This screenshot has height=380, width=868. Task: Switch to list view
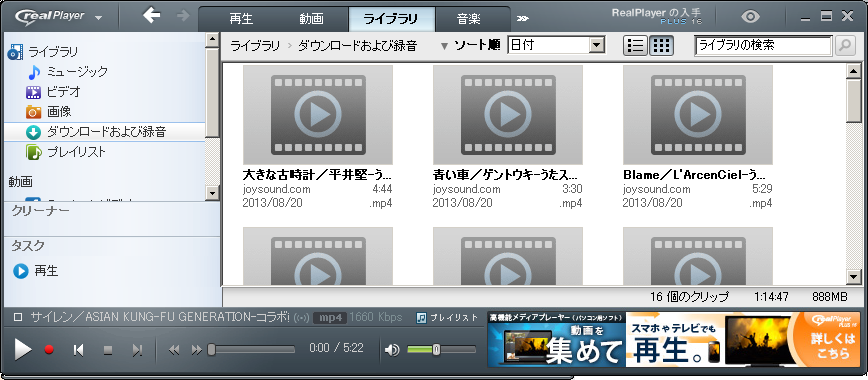[x=636, y=46]
